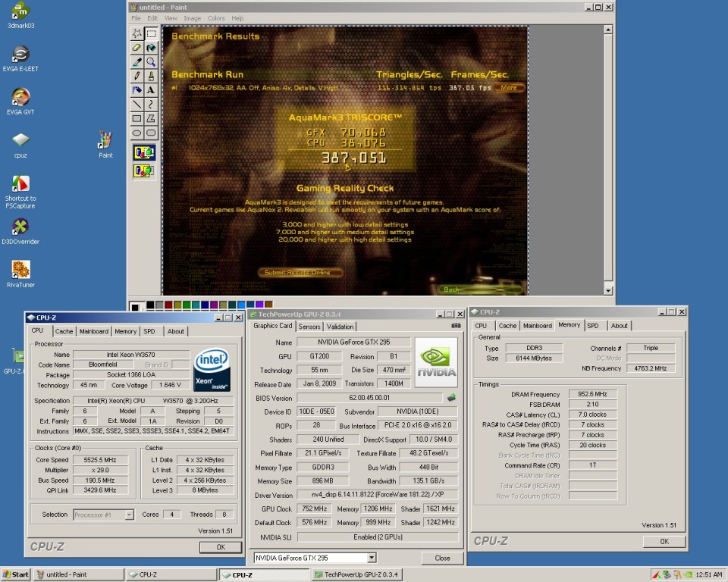Pick the Text tool in Paint
Screen dimensions: 728x582
pos(152,90)
